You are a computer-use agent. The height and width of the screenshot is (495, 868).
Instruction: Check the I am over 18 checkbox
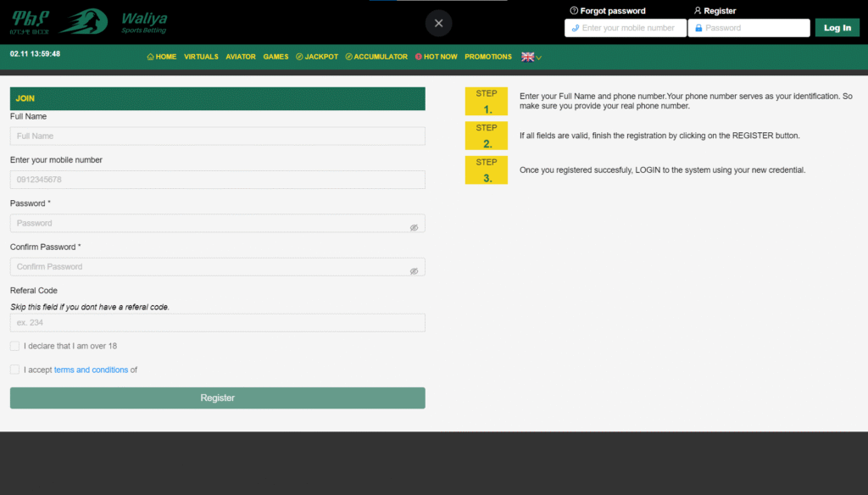point(14,346)
